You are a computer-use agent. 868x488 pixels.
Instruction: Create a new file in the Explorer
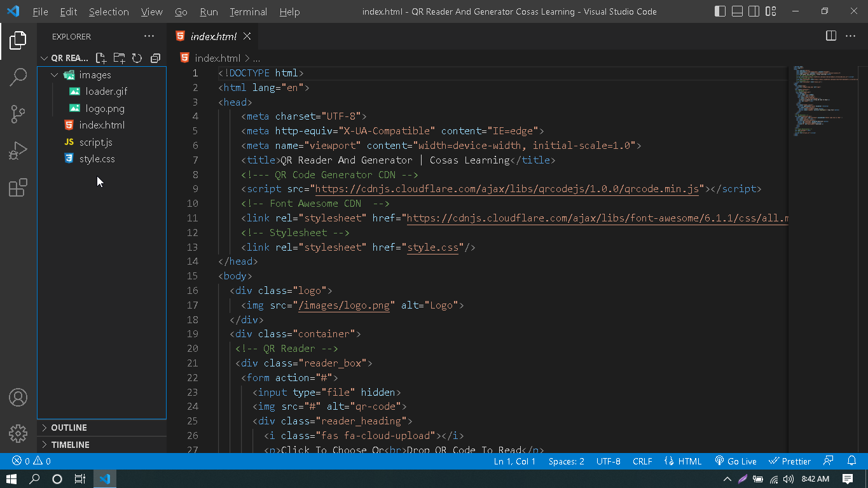(102, 58)
